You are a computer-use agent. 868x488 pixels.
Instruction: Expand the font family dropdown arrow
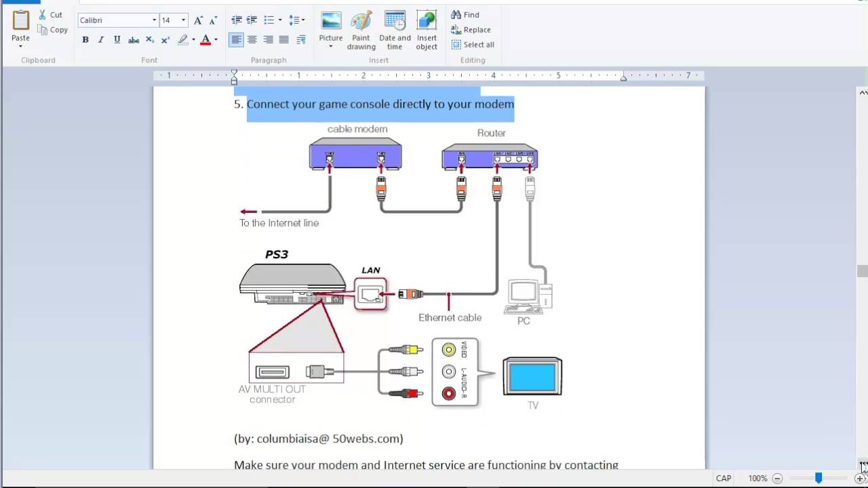tap(155, 20)
